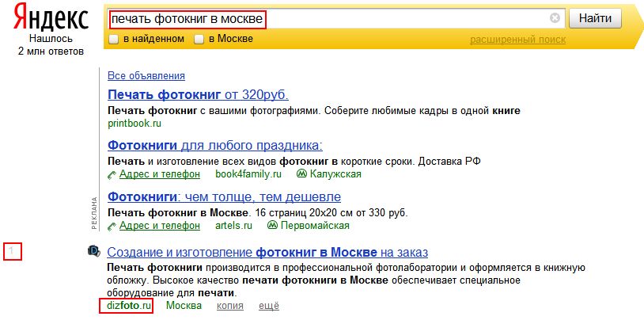Screen dimensions: 644x324
Task: Click 'Москва' region link under first result
Action: coord(184,306)
